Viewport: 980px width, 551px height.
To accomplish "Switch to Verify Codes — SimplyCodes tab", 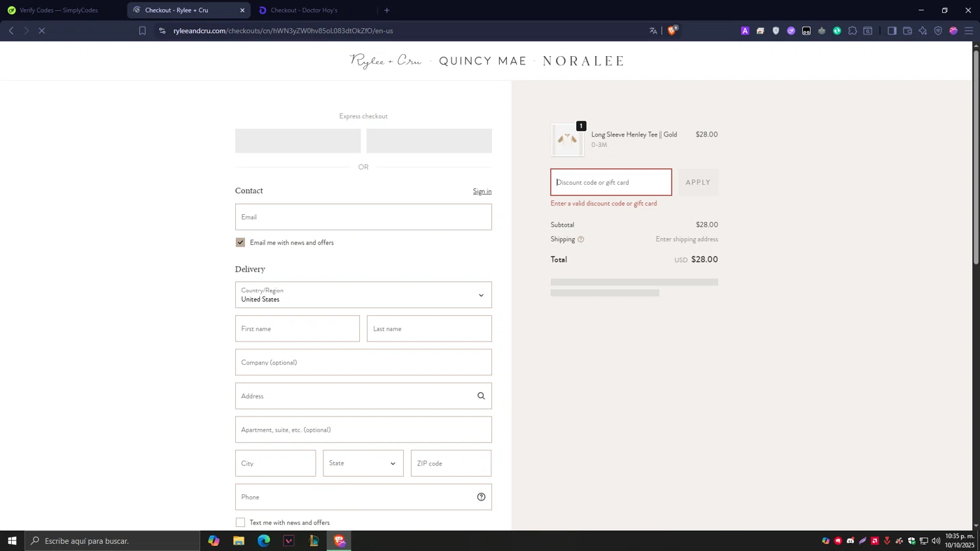I will (59, 10).
